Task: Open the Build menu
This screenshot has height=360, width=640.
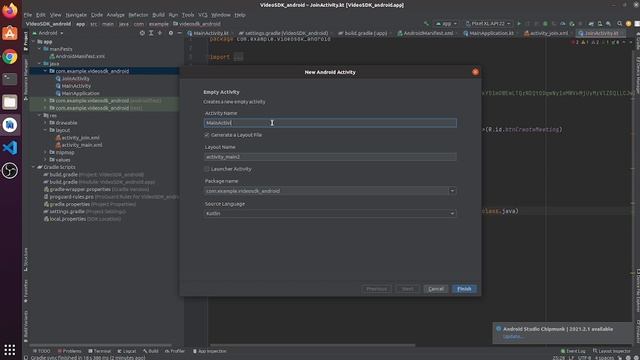Action: coord(158,15)
